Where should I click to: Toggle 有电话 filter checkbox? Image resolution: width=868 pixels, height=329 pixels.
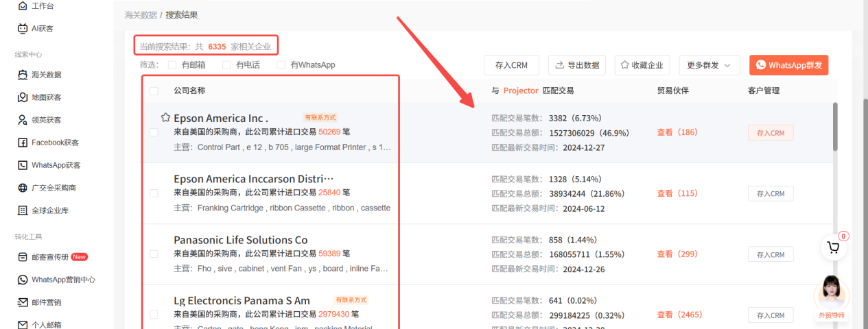[x=227, y=65]
